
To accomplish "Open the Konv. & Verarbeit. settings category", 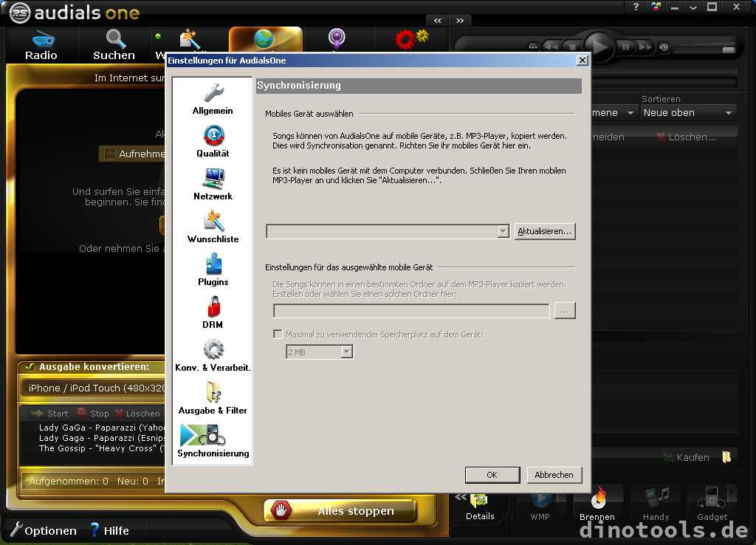I will (213, 355).
